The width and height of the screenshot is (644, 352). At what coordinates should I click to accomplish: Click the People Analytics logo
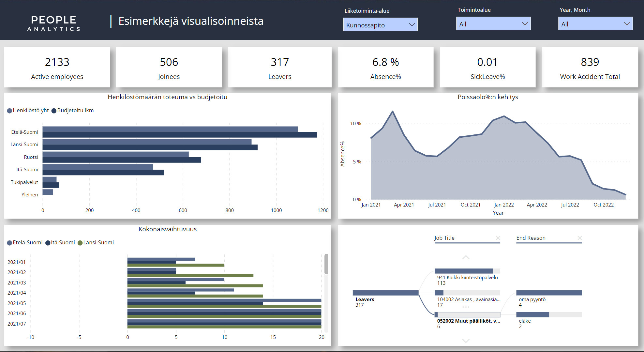[x=54, y=23]
